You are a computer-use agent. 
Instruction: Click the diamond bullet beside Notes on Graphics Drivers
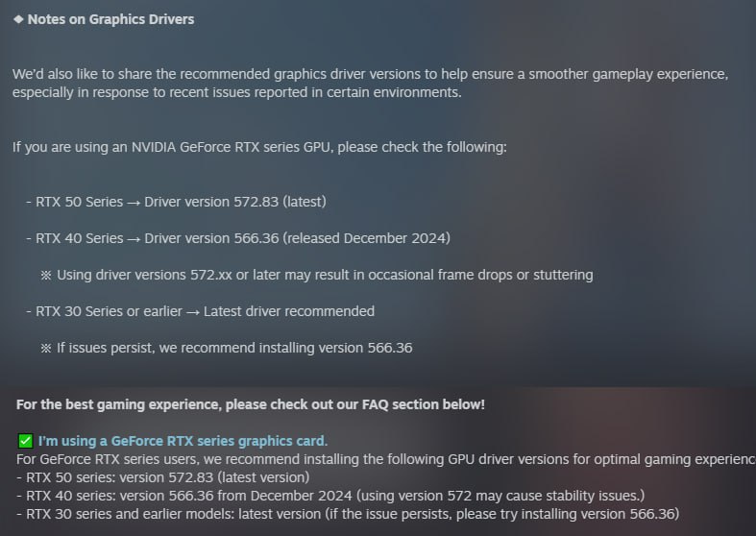[18, 19]
